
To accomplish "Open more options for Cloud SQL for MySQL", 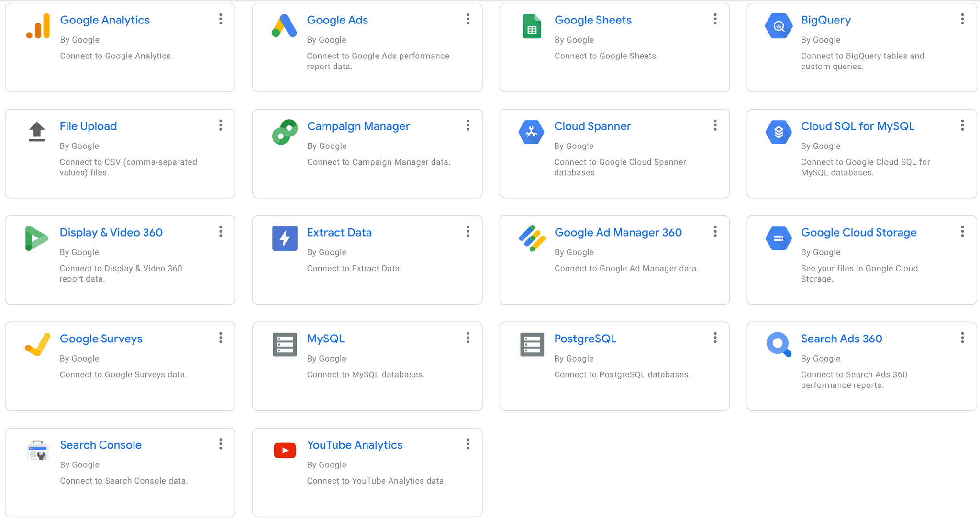I will 962,125.
